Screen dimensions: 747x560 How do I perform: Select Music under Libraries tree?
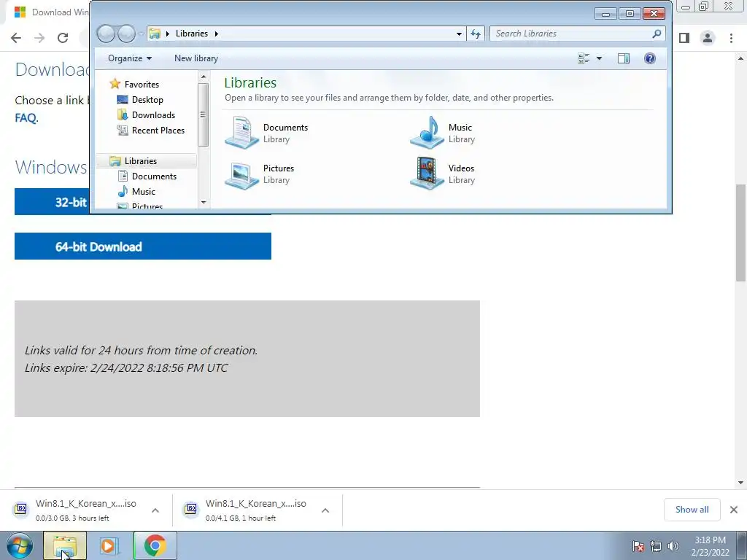click(x=144, y=192)
